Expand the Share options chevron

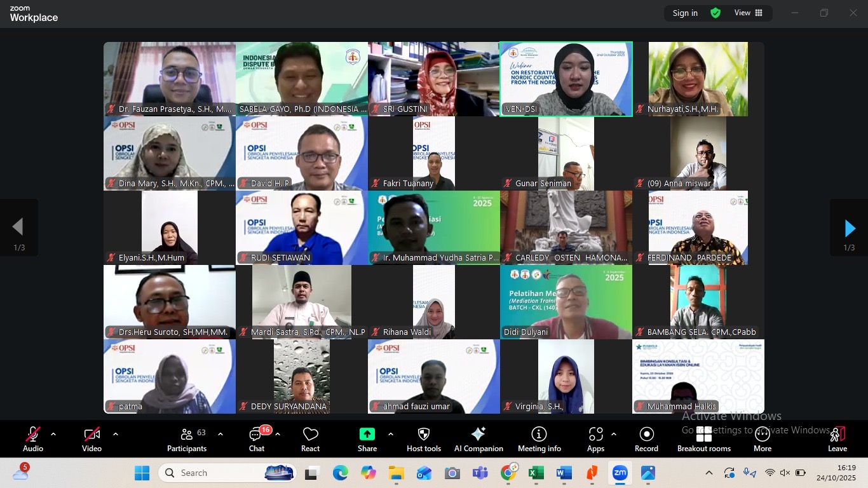pos(390,435)
